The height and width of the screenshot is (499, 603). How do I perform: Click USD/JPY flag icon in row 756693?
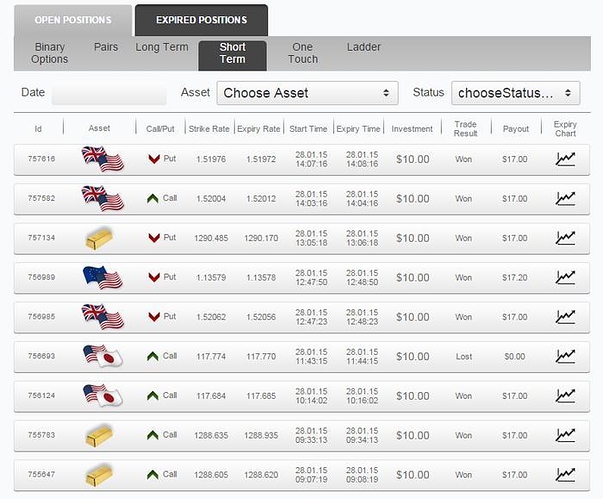[102, 356]
